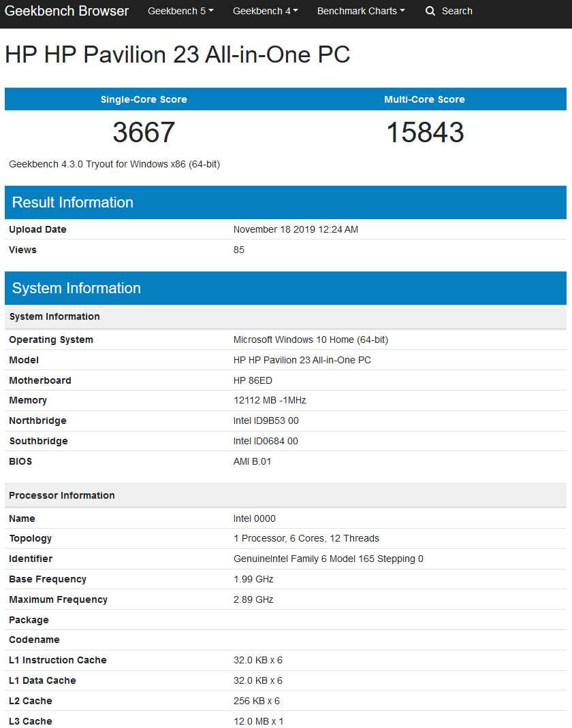Viewport: 572px width, 728px height.
Task: Select the BIOS value AMI B.01
Action: point(252,461)
